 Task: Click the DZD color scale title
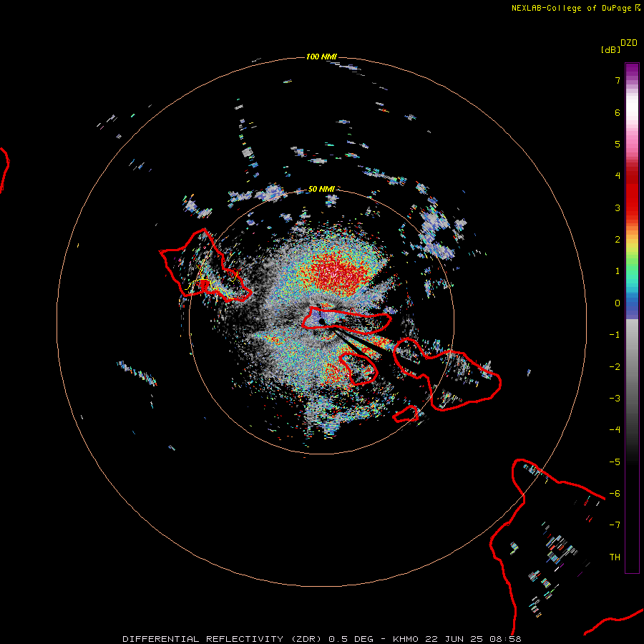click(629, 43)
